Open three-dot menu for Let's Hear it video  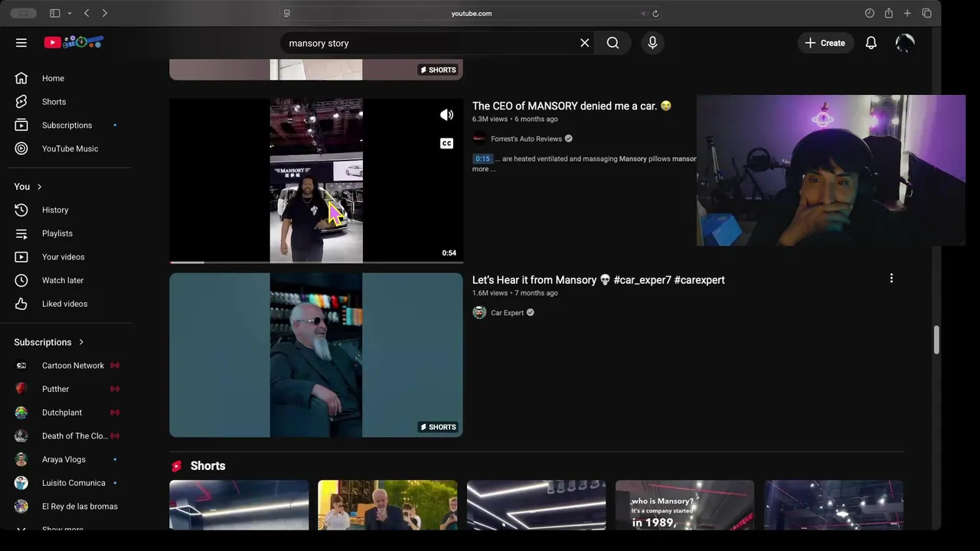coord(891,279)
